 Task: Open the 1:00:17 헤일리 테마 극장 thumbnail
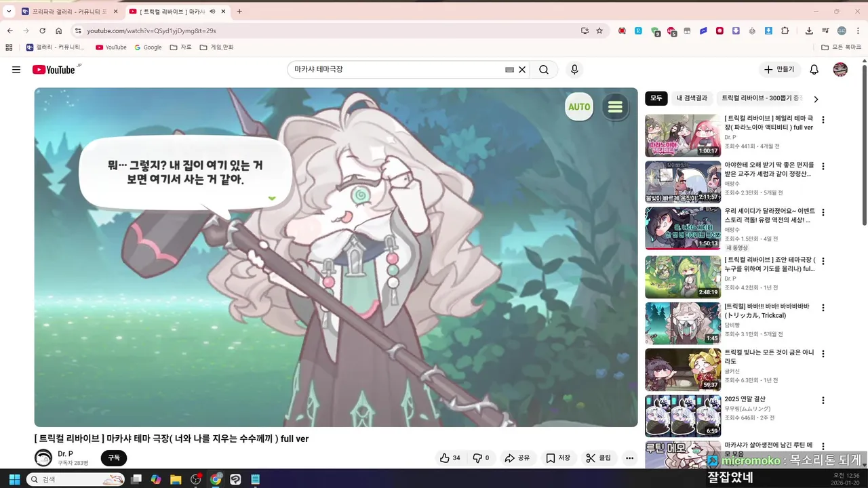pyautogui.click(x=683, y=136)
